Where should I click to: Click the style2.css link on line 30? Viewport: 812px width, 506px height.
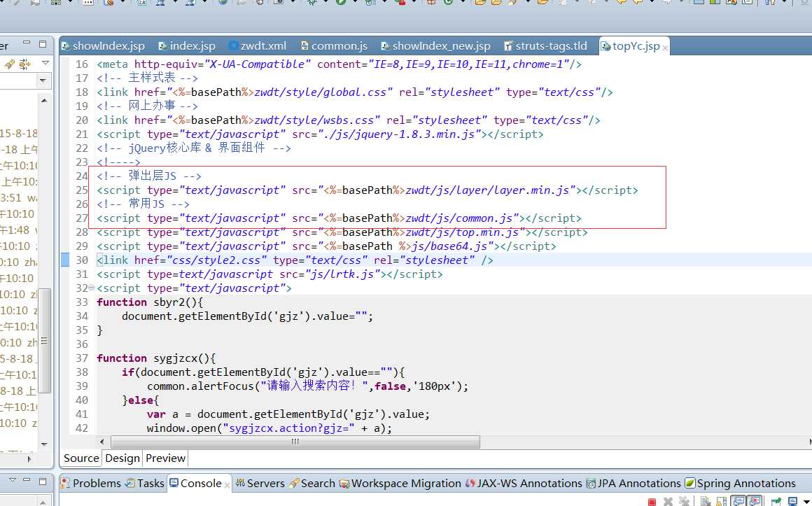(295, 260)
